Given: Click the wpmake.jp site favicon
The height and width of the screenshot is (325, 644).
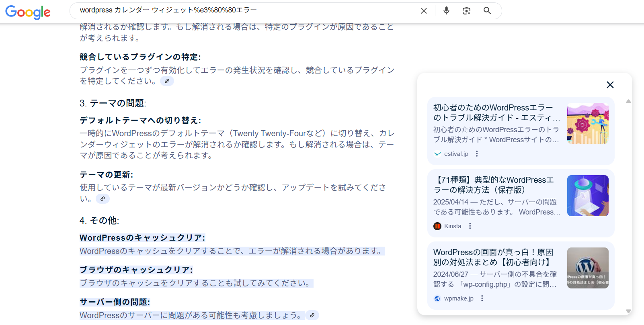Looking at the screenshot, I should [x=437, y=298].
